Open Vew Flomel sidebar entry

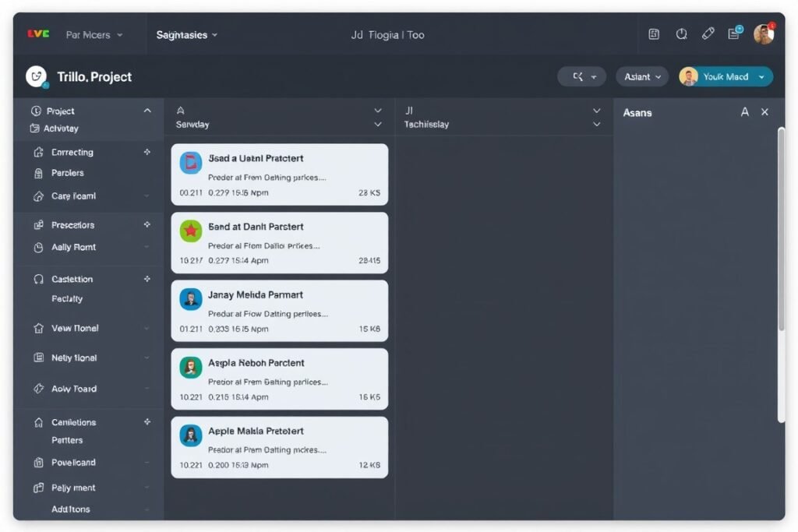[x=75, y=328]
